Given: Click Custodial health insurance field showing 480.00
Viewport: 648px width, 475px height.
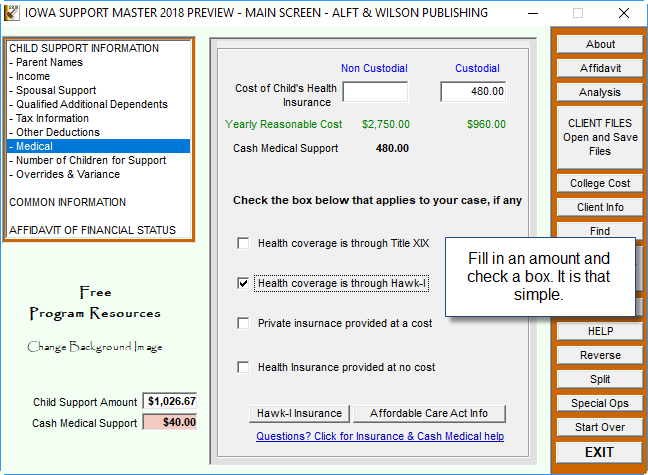Looking at the screenshot, I should (x=473, y=91).
